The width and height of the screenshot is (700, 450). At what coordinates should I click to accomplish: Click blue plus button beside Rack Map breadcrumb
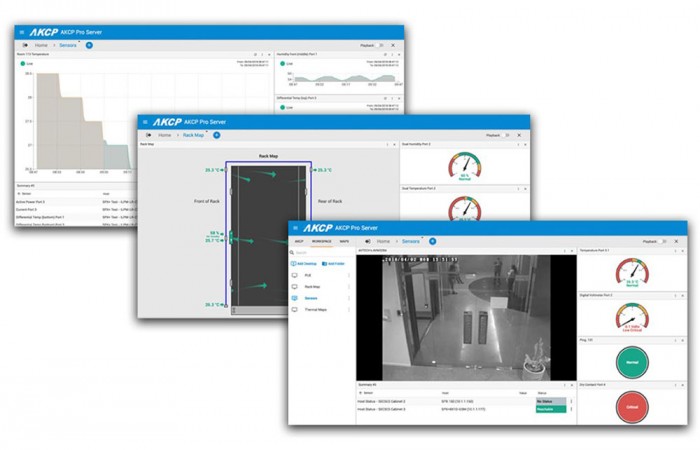point(216,134)
